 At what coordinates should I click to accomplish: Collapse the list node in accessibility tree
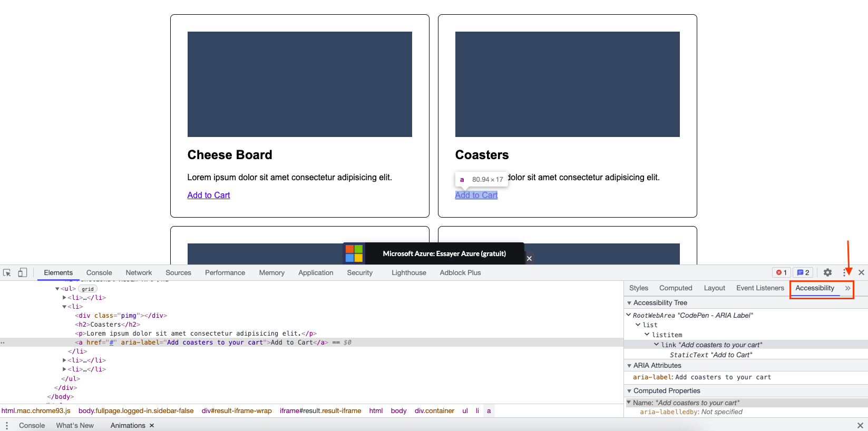[638, 325]
